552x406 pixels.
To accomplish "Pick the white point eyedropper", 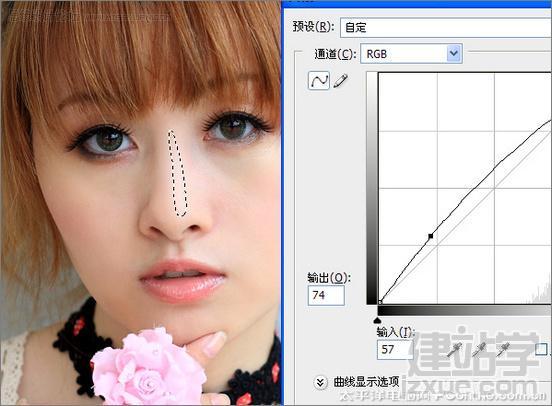I will [x=503, y=350].
